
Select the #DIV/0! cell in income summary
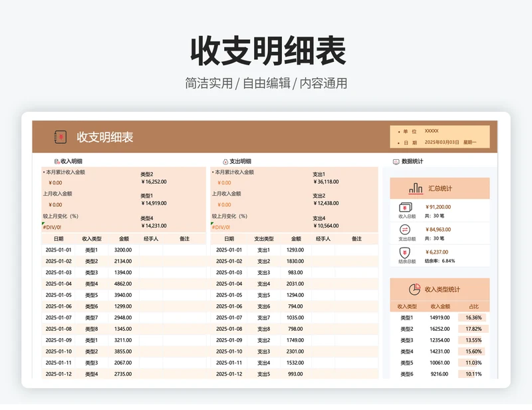[x=52, y=227]
